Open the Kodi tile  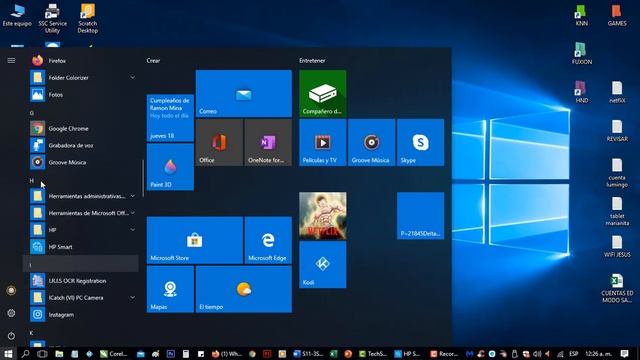click(323, 265)
